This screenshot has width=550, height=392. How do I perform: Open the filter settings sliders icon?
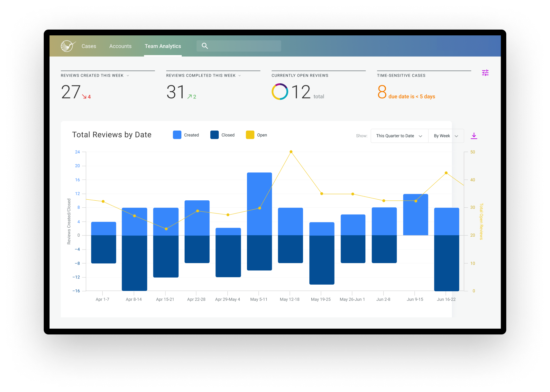pyautogui.click(x=485, y=73)
